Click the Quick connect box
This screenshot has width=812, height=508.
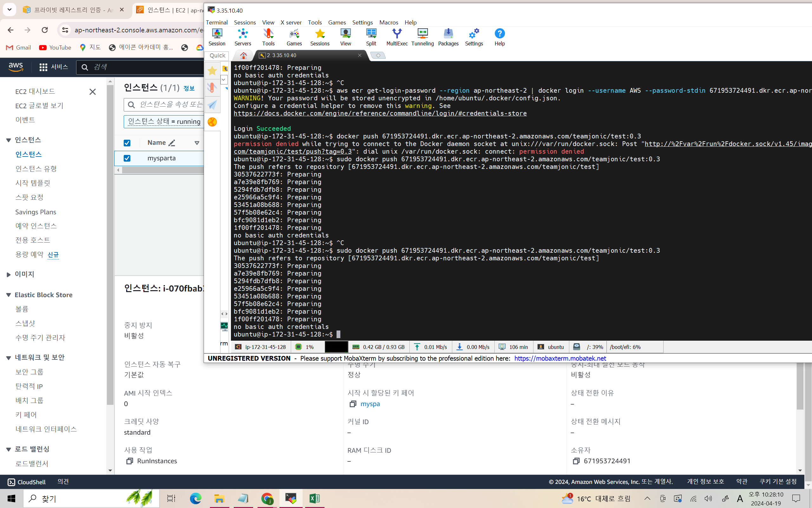[x=217, y=56]
